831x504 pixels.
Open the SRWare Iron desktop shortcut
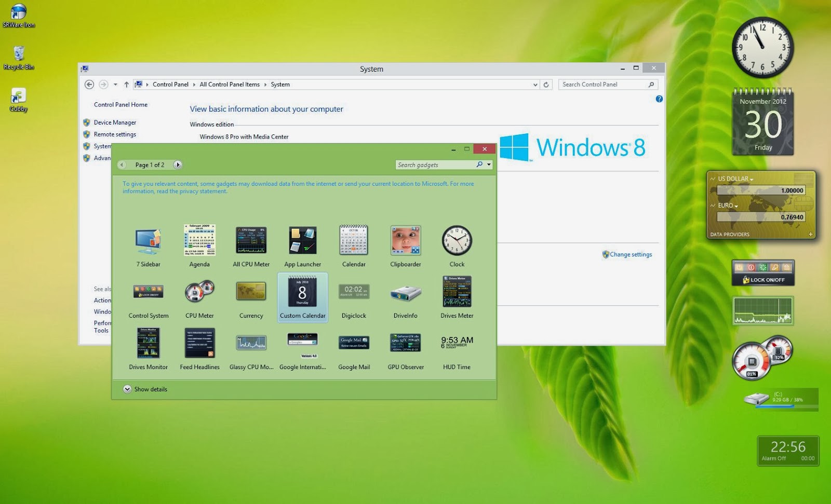[x=19, y=16]
